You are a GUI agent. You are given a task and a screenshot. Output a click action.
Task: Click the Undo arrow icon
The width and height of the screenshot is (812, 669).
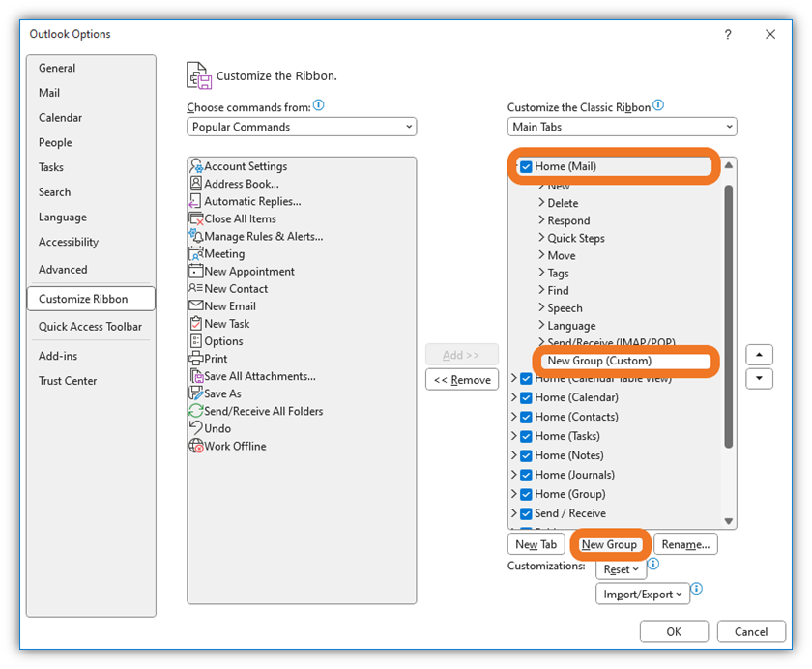(195, 427)
